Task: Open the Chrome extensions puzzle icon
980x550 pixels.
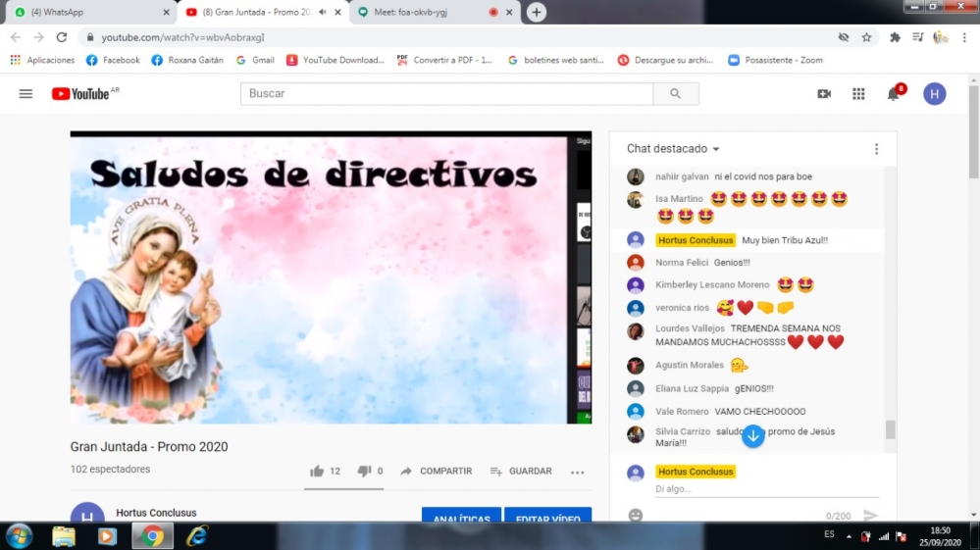Action: [895, 37]
